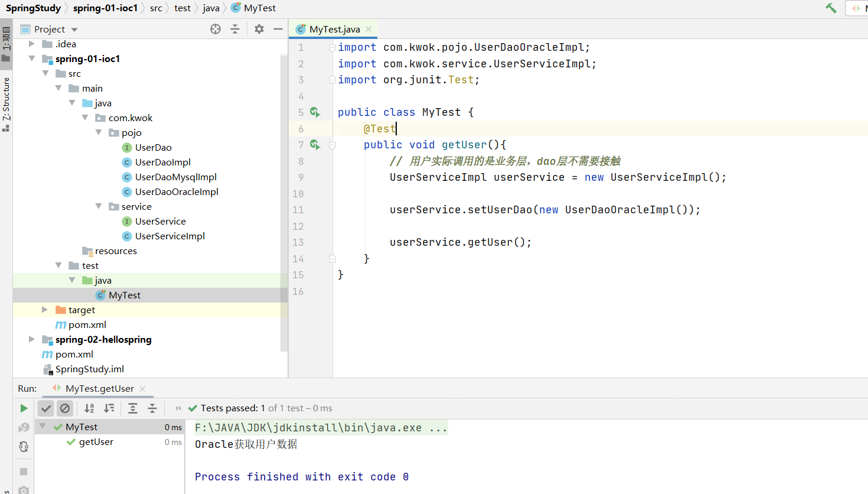Screen dimensions: 868x494
Task: Click 'Process finished with exit code 0' text
Action: (302, 477)
